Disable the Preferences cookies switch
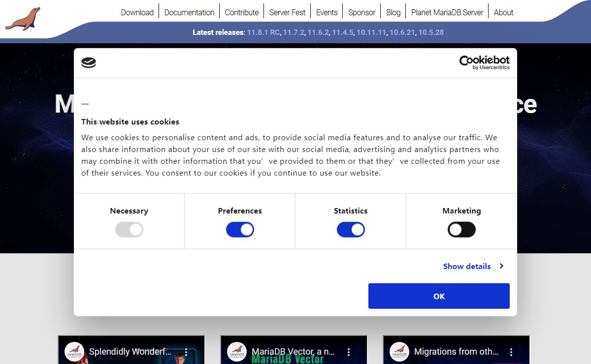591x364 pixels. [x=240, y=230]
